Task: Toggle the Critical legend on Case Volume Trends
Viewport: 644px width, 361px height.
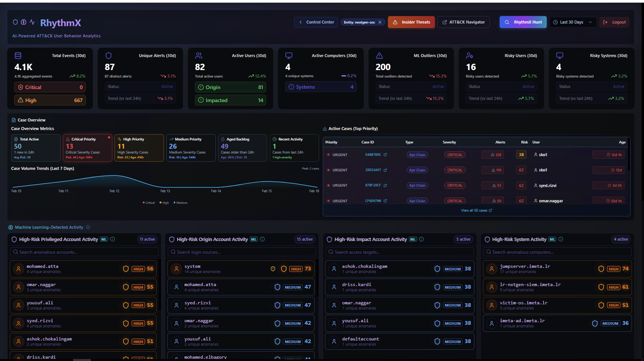Action: (x=149, y=203)
